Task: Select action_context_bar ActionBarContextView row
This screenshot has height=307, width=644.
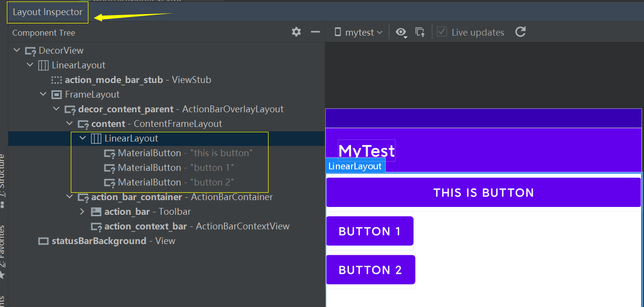Action: tap(166, 226)
